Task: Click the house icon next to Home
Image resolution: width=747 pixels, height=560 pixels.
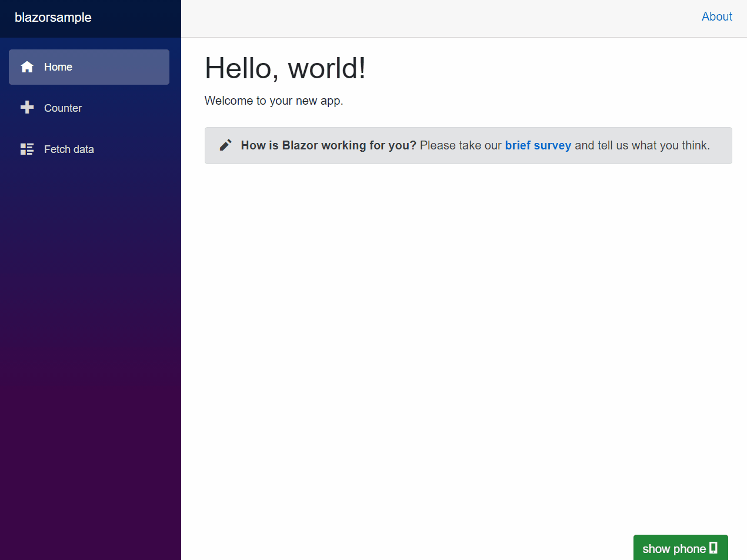Action: click(26, 66)
